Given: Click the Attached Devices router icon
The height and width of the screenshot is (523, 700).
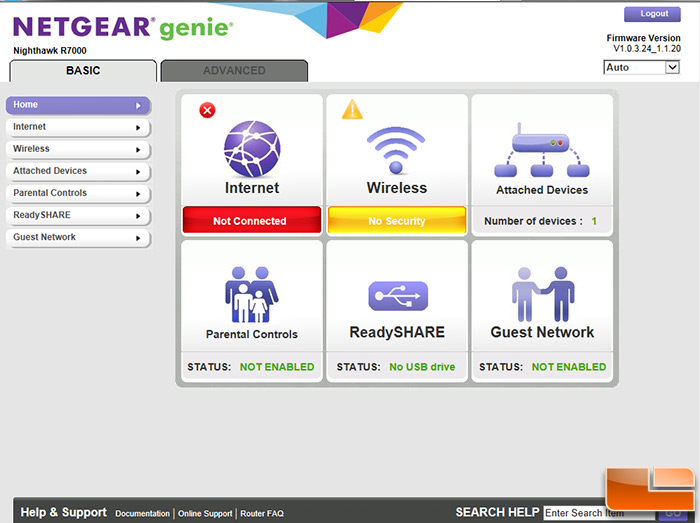Looking at the screenshot, I should (542, 150).
